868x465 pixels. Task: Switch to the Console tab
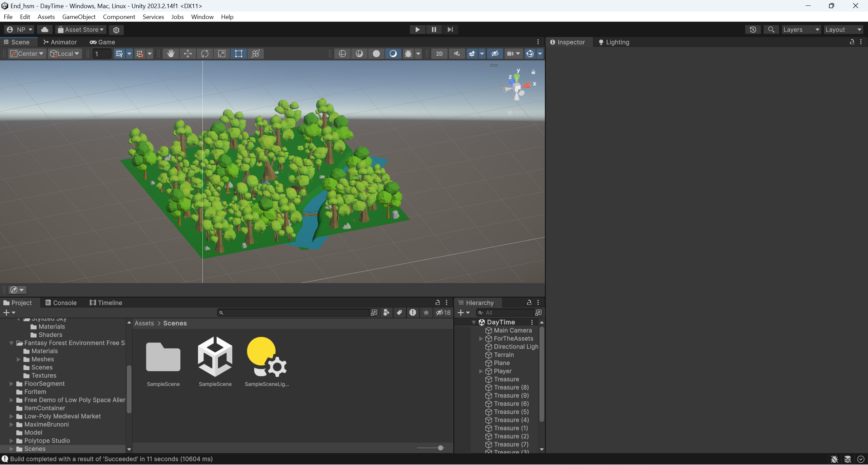(61, 302)
